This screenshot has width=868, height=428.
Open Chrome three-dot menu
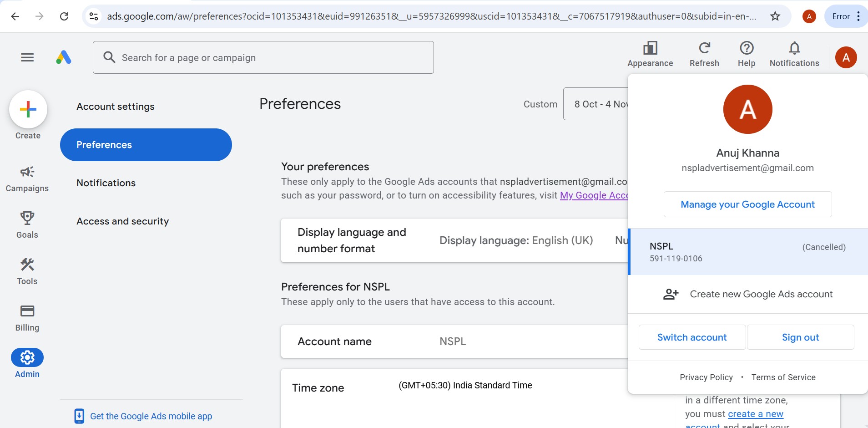point(858,16)
